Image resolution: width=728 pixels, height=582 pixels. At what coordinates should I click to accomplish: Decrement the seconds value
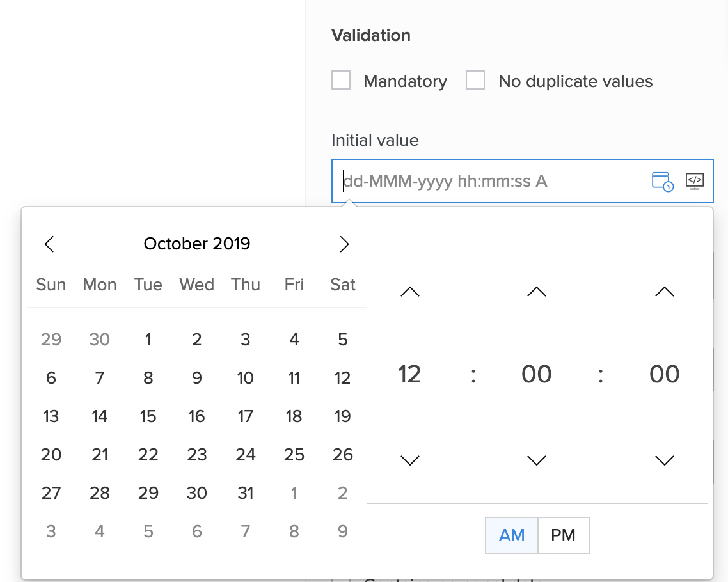[664, 459]
